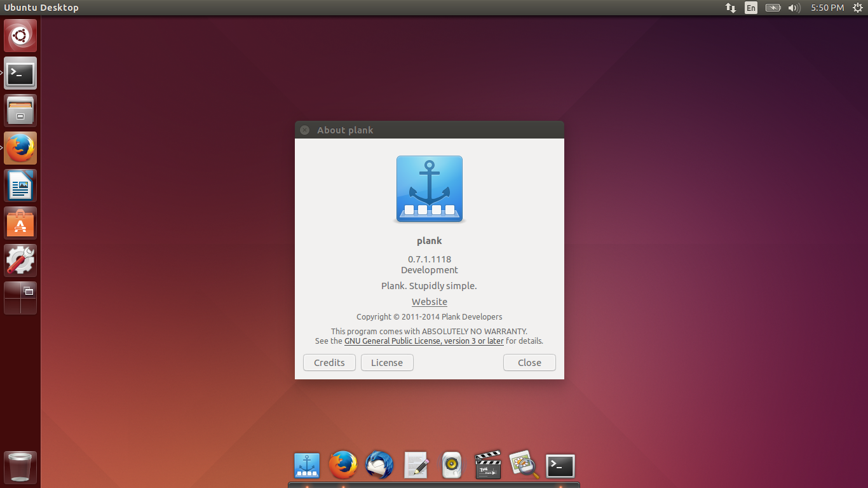Open the Trash in the launcher
This screenshot has width=868, height=488.
click(x=20, y=468)
